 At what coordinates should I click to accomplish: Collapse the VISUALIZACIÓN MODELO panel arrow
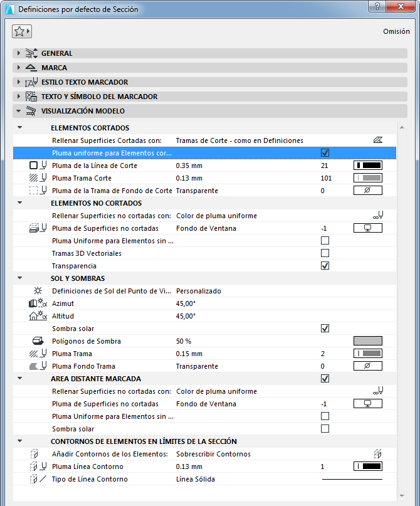[x=18, y=111]
